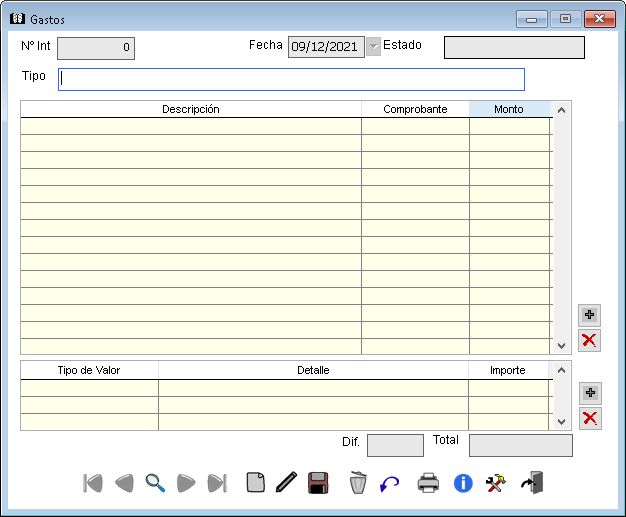Open the tools hammer and wrench icon
The image size is (626, 517).
[x=495, y=483]
